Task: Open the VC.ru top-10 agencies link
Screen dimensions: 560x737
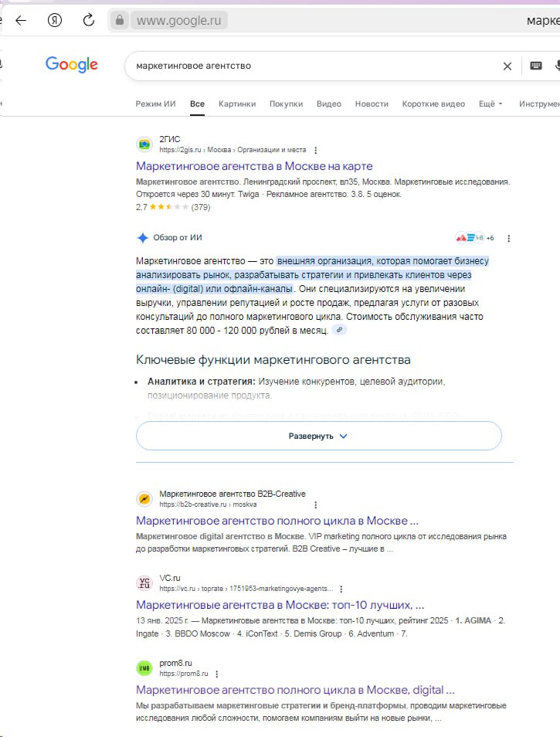Action: point(280,604)
